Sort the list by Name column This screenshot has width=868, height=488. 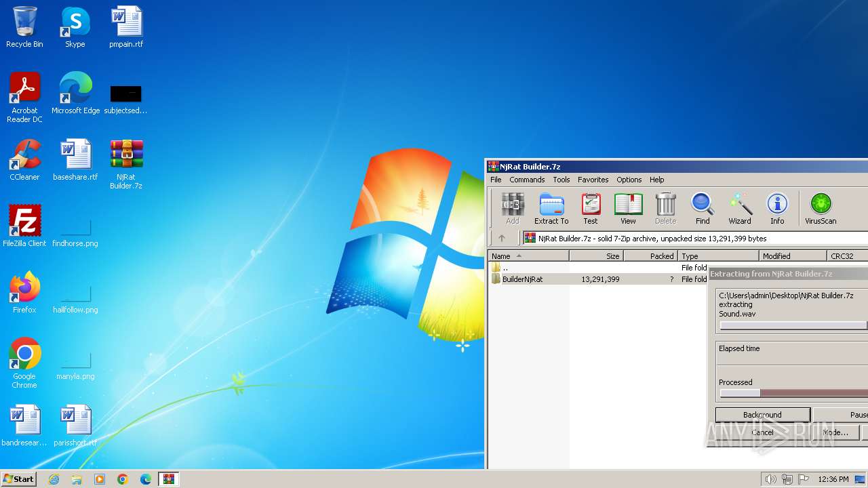tap(528, 256)
